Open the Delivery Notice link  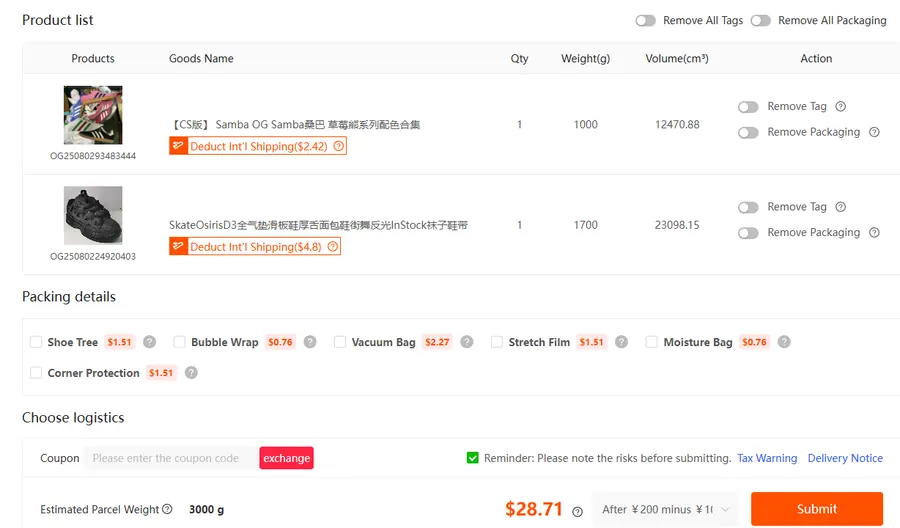[845, 458]
